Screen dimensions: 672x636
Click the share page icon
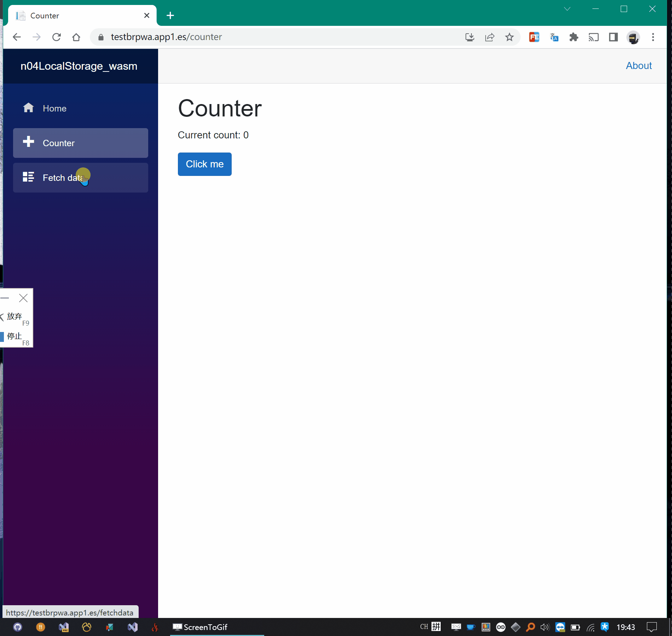pos(489,37)
